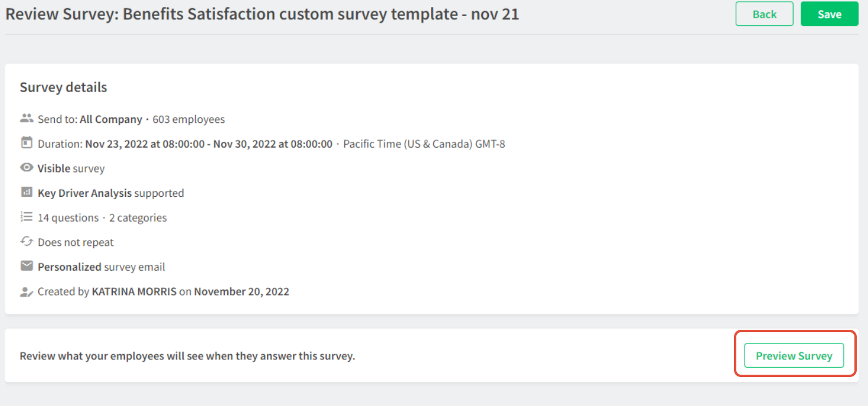Click the Survey details heading
Screen dimensions: 868x406
[x=64, y=87]
